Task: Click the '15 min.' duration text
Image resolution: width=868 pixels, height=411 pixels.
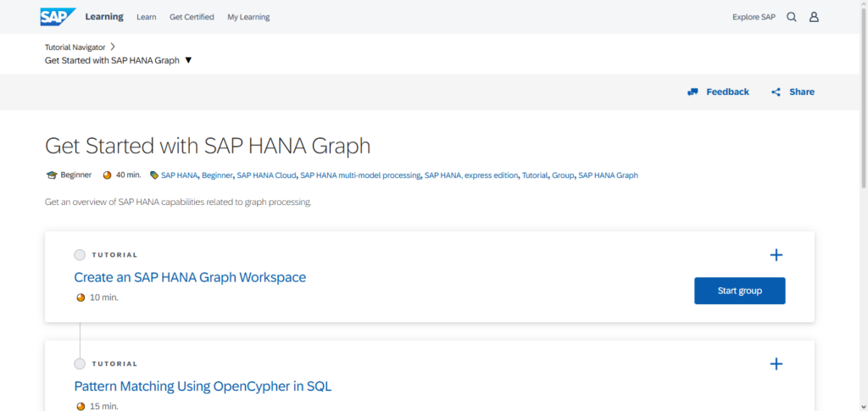Action: [x=104, y=407]
